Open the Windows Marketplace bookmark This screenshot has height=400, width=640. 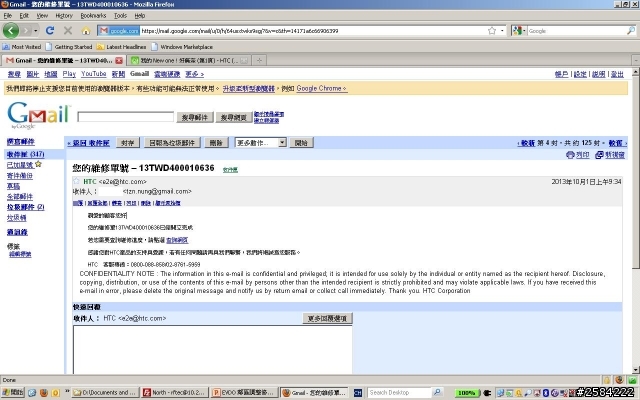[x=182, y=47]
